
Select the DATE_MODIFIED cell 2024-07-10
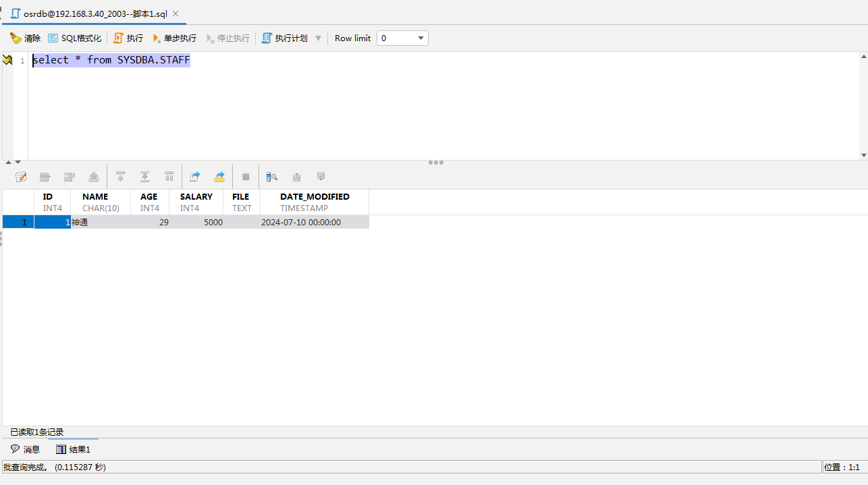pyautogui.click(x=301, y=222)
